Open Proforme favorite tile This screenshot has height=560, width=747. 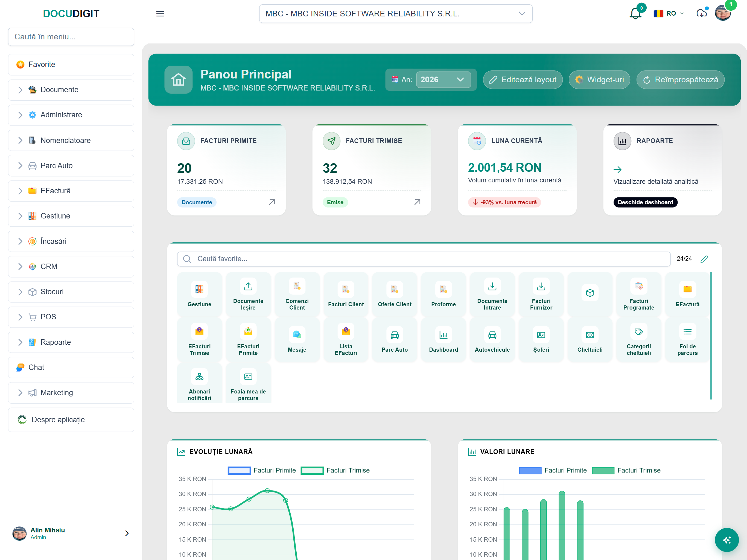pyautogui.click(x=443, y=294)
